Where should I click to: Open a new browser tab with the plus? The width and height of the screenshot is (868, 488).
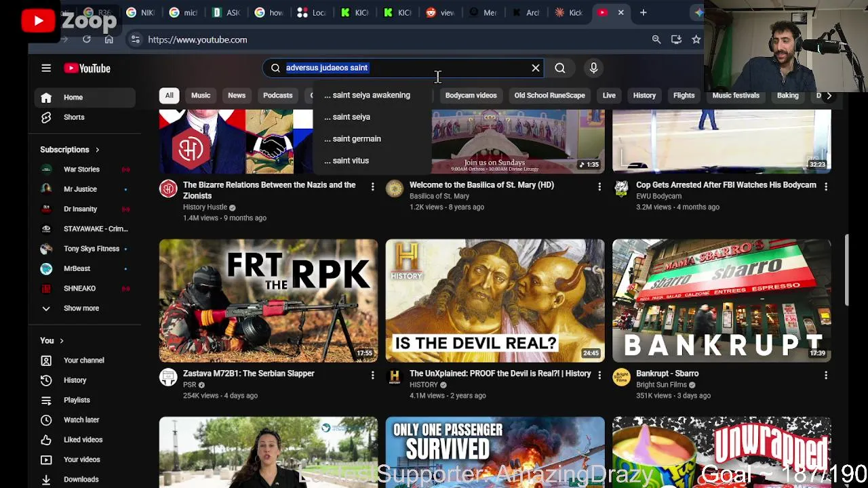click(x=644, y=12)
